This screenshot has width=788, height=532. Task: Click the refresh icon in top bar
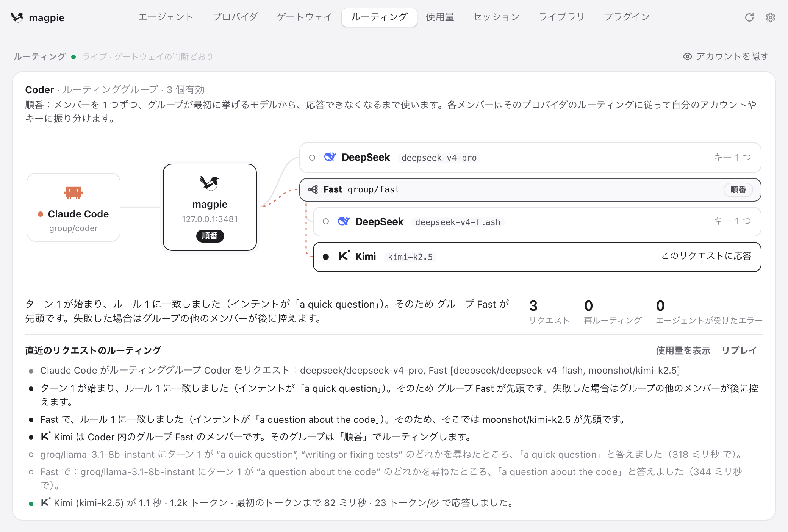click(749, 17)
